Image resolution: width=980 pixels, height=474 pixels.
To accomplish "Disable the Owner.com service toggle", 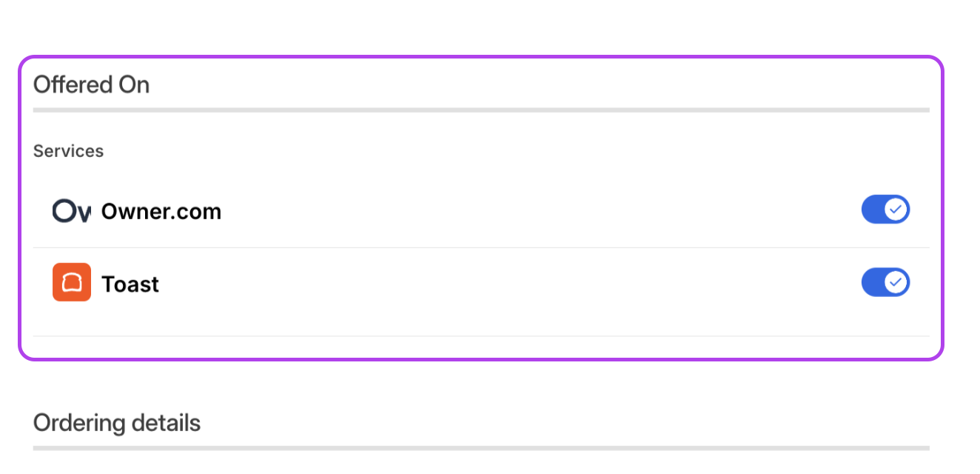I will (x=885, y=210).
